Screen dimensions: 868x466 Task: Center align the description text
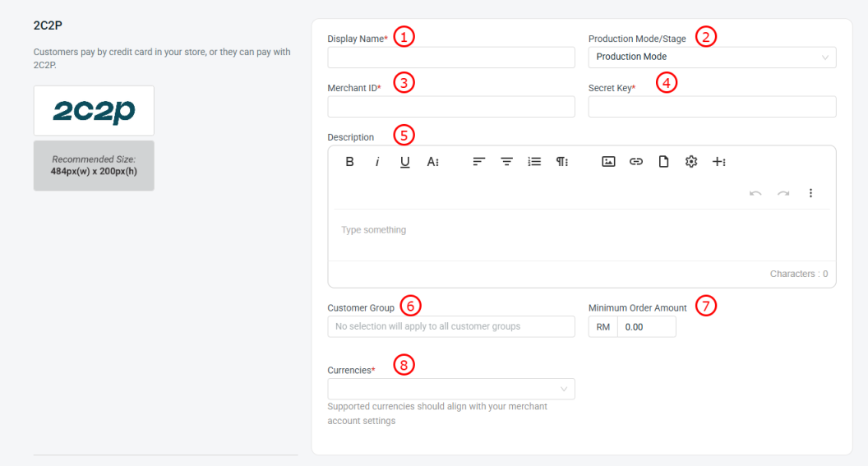[x=506, y=162]
